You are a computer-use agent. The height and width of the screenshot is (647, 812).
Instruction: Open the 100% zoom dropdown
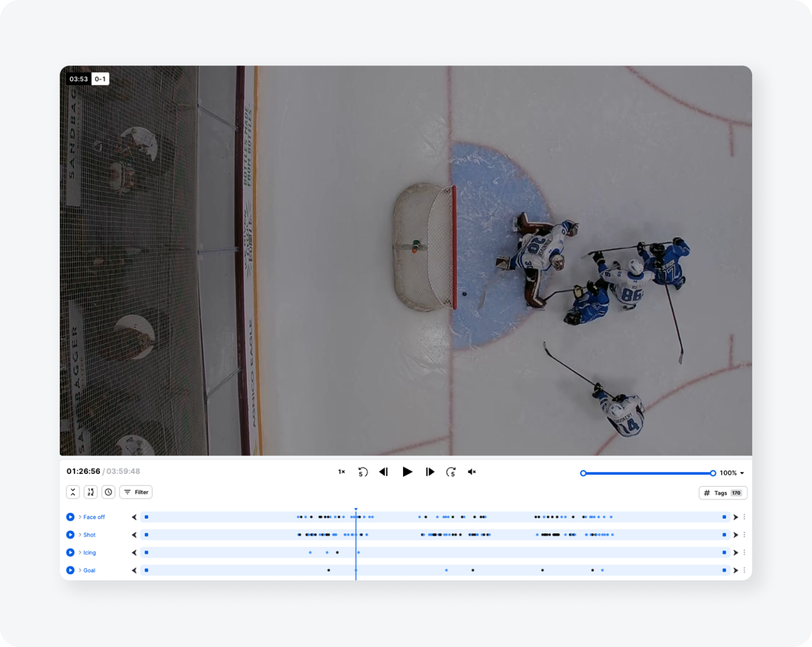(732, 473)
